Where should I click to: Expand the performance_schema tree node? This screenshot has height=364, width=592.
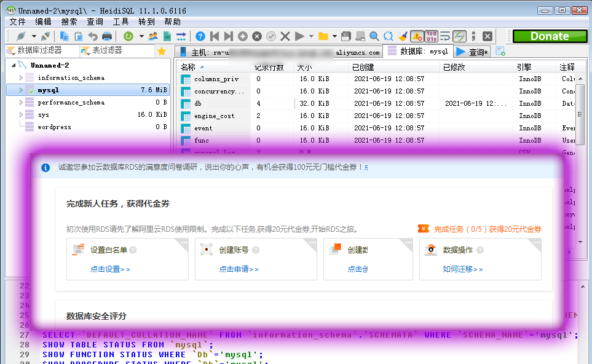[x=22, y=103]
